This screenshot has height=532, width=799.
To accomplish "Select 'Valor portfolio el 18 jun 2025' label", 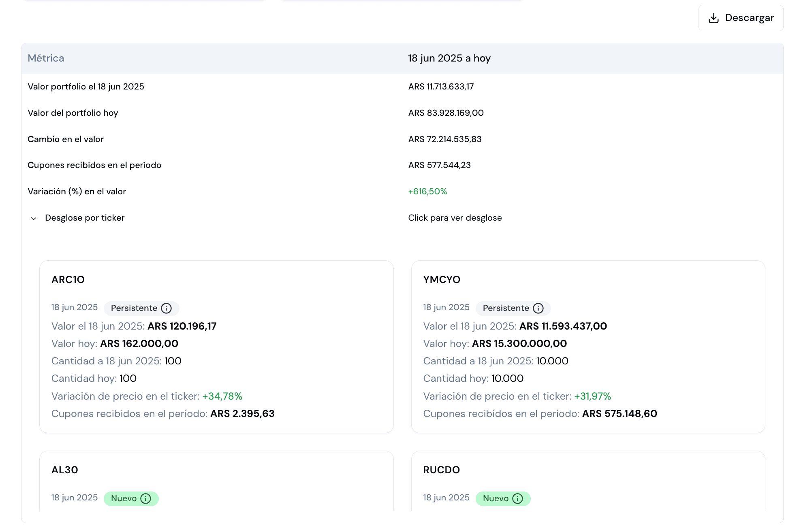I will tap(86, 87).
